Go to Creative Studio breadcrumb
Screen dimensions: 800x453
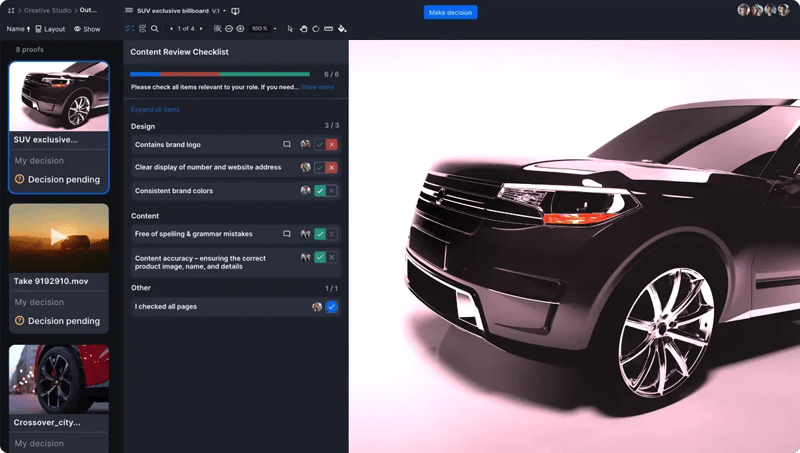47,10
